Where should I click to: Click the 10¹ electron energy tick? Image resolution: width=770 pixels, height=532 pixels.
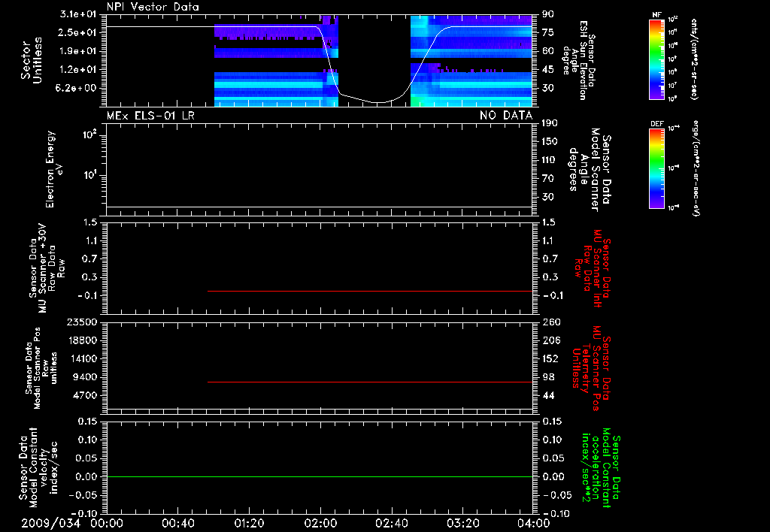pos(90,176)
